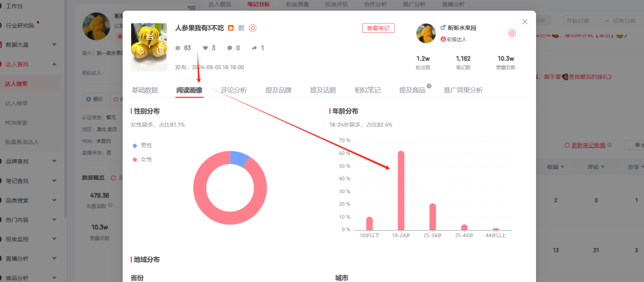The image size is (644, 282).
Task: Open the 粉丝画像 tab on the background page
Action: 298,4
